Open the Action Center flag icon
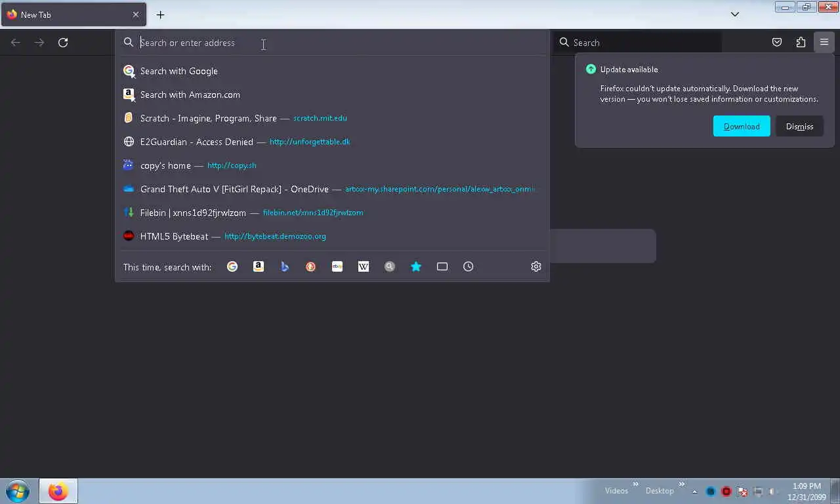 coord(742,491)
